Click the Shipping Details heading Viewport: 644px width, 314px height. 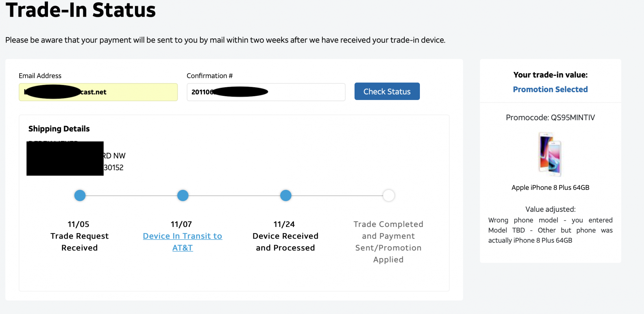tap(59, 129)
